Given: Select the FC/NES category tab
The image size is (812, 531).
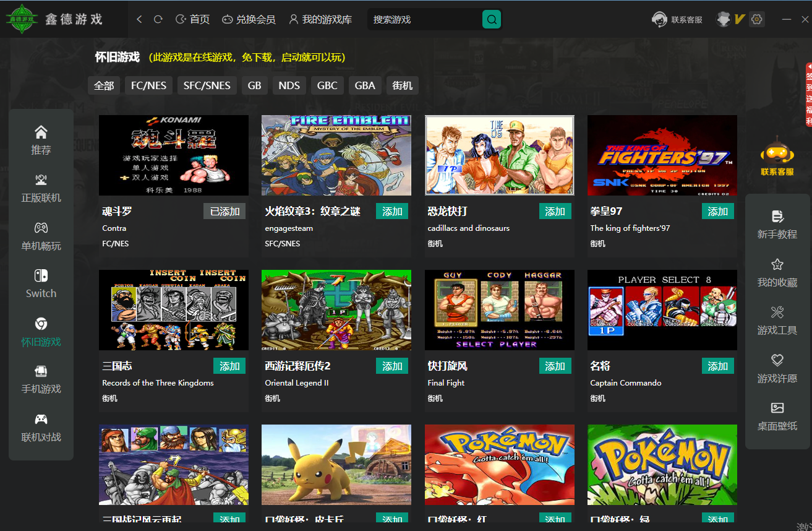Looking at the screenshot, I should point(149,86).
